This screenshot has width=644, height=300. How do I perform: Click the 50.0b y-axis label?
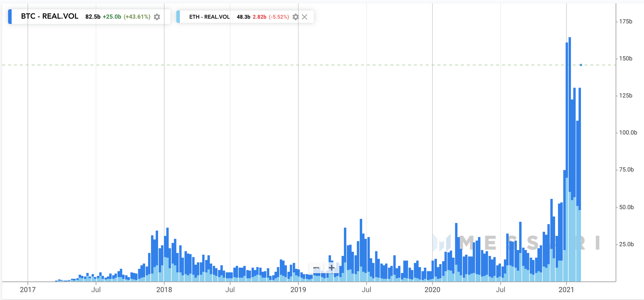(626, 207)
